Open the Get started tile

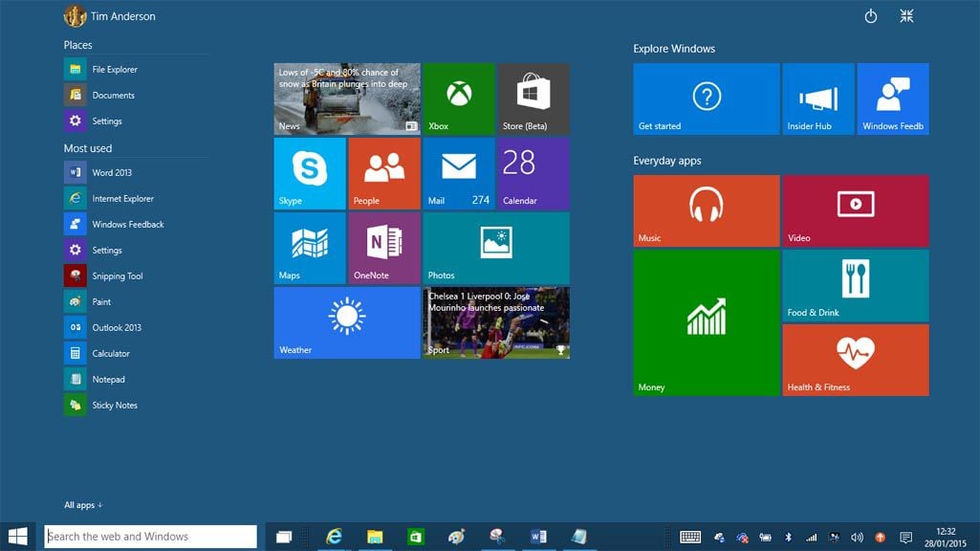(707, 99)
